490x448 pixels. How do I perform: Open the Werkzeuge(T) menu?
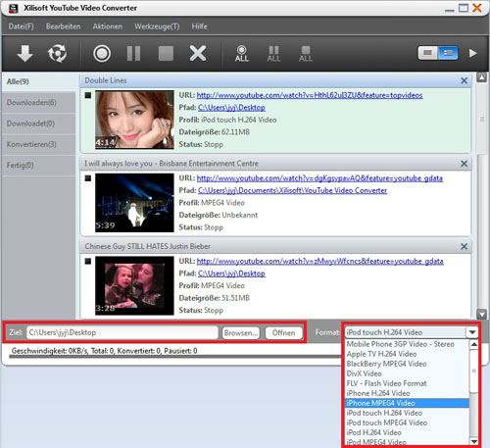(157, 26)
